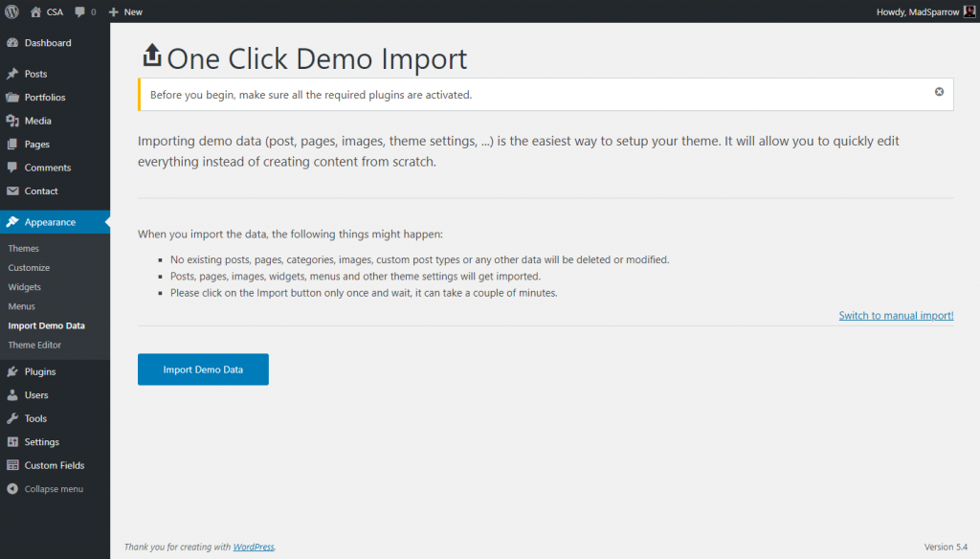Switch to the Customize menu item
The image size is (980, 559).
[x=29, y=268]
